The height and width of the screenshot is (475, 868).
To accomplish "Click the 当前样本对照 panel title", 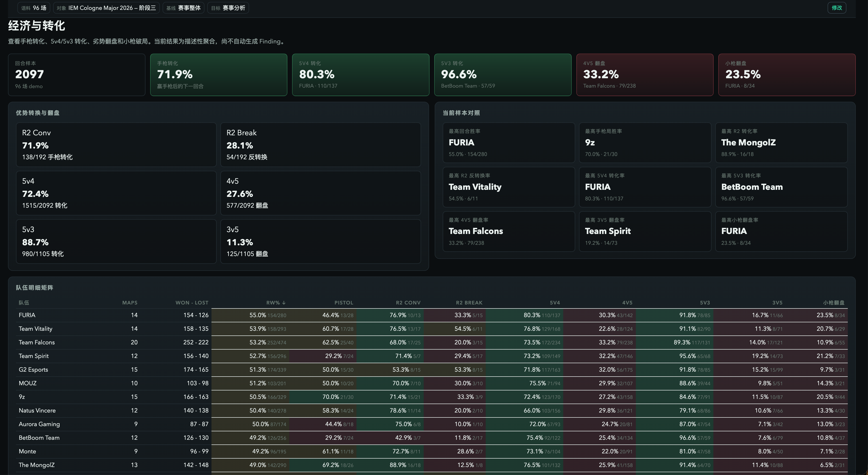I will [461, 113].
